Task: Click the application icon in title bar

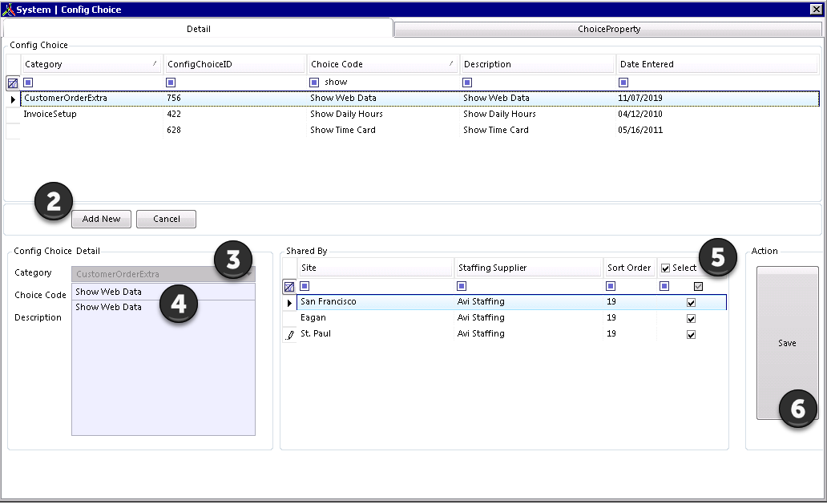Action: click(x=8, y=10)
